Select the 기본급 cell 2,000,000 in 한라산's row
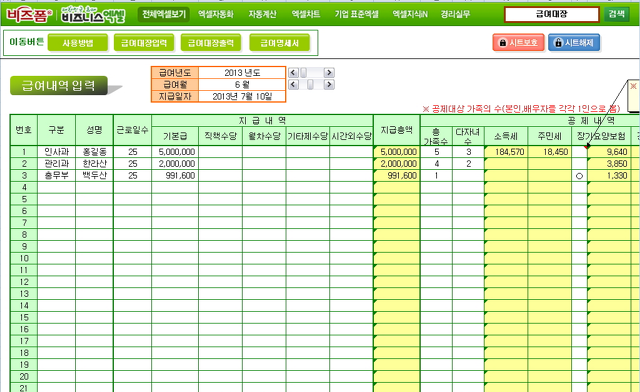Screen dimensions: 640x392 click(175, 164)
